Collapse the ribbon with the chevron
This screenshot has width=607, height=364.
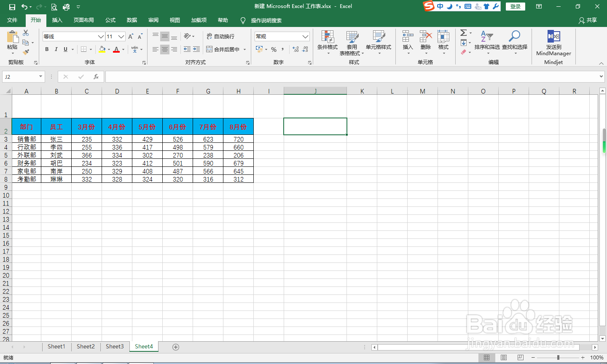click(601, 63)
